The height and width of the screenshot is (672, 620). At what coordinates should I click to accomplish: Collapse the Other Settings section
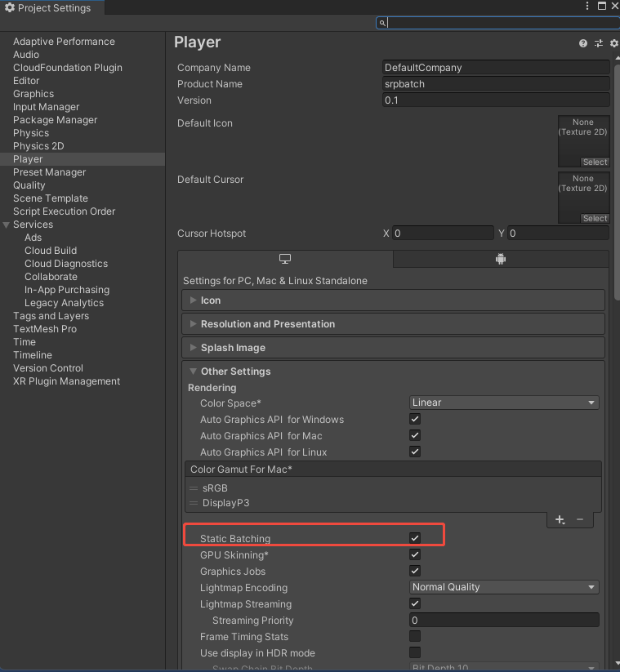point(193,372)
